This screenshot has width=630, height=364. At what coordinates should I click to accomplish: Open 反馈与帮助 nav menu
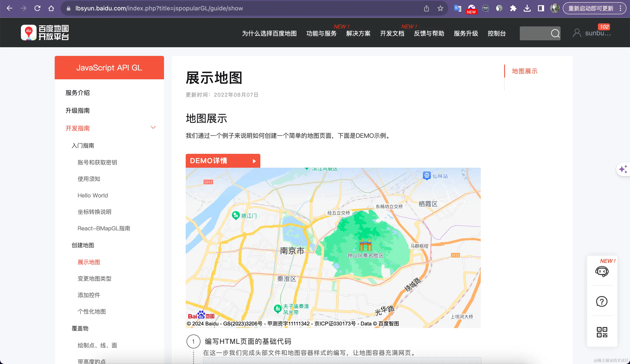click(429, 33)
